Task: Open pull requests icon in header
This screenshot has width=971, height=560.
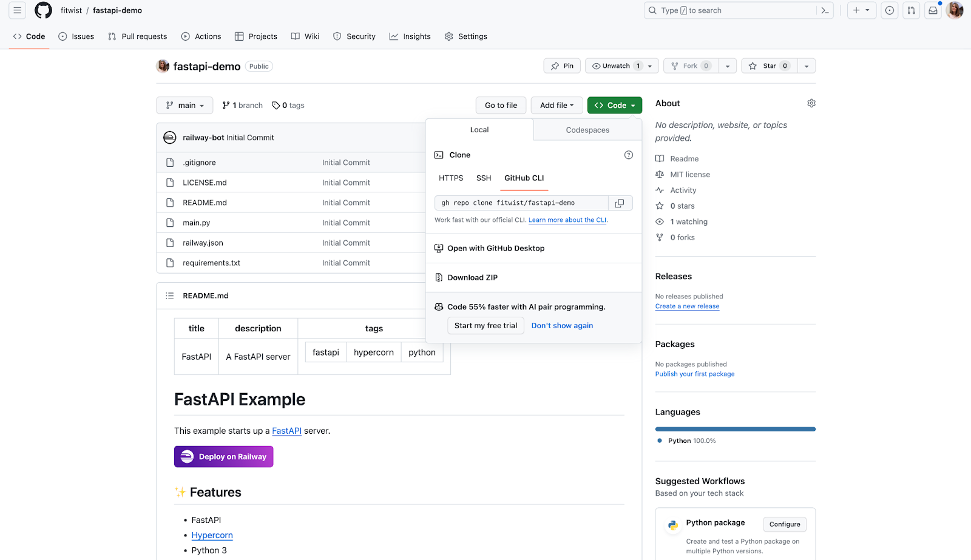Action: pos(911,10)
